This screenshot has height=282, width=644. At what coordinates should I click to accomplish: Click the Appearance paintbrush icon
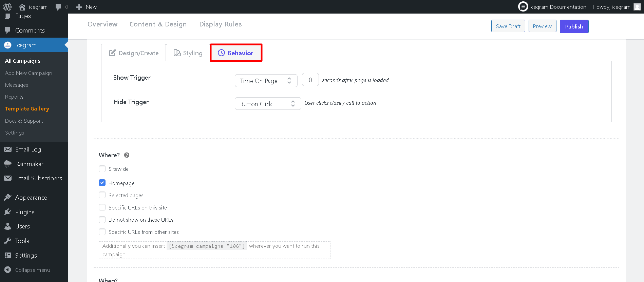pos(7,197)
